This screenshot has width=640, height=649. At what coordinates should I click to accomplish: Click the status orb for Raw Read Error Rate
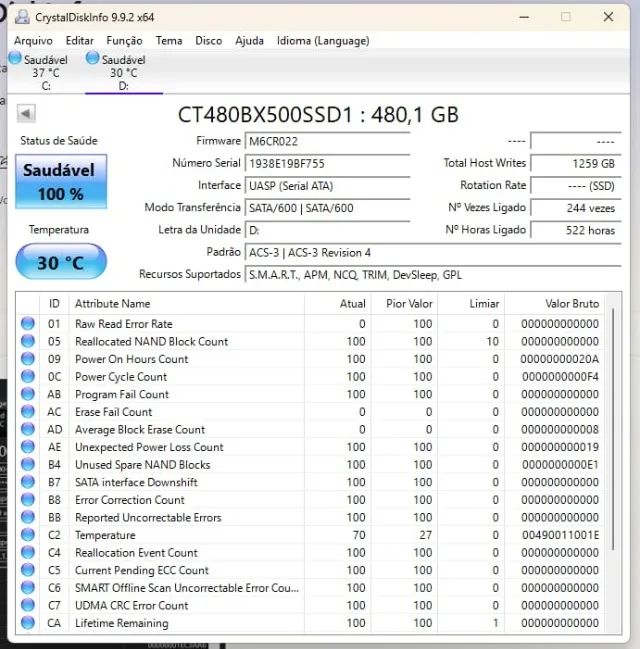[28, 323]
